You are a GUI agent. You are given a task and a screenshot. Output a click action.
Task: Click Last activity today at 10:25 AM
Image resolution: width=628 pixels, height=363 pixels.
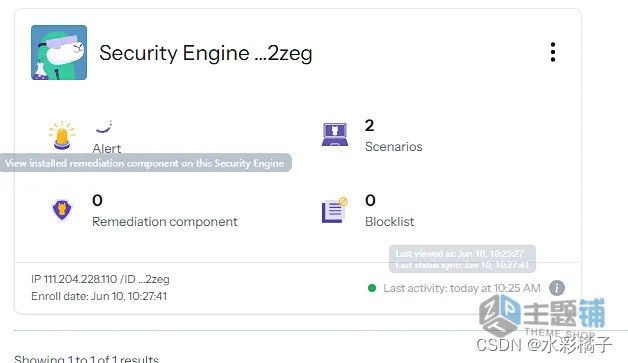pos(462,288)
